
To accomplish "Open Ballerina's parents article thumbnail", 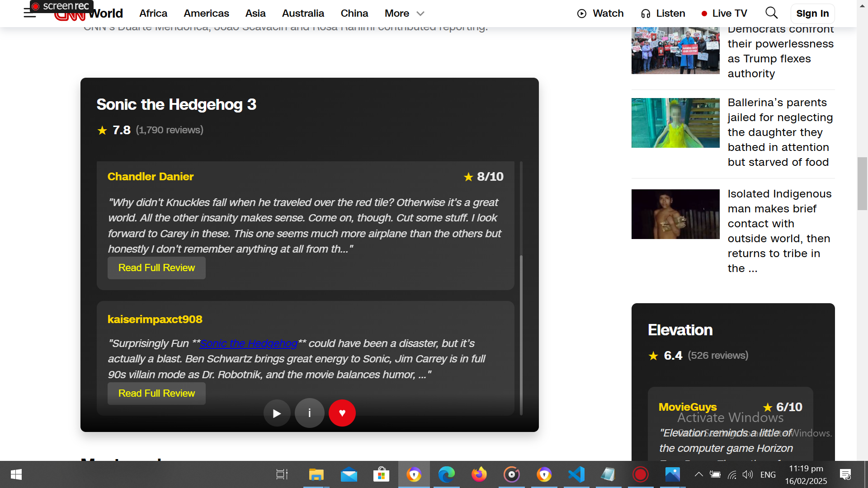I will (675, 123).
